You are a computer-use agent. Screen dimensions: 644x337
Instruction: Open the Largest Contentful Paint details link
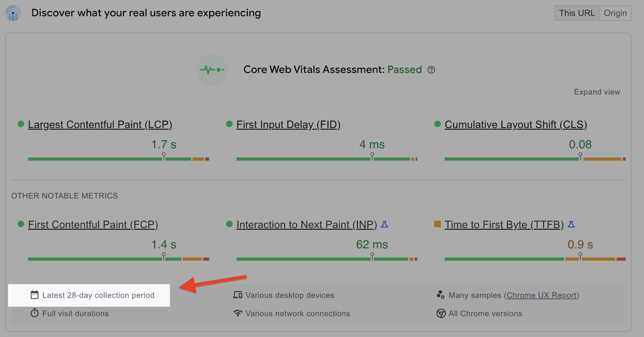click(x=99, y=125)
